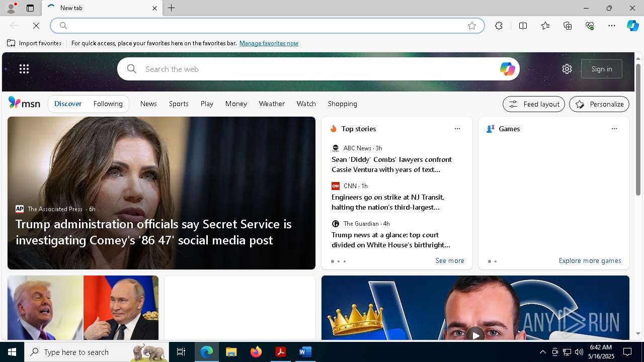This screenshot has height=362, width=644.
Task: Open the Money menu item
Action: [236, 104]
